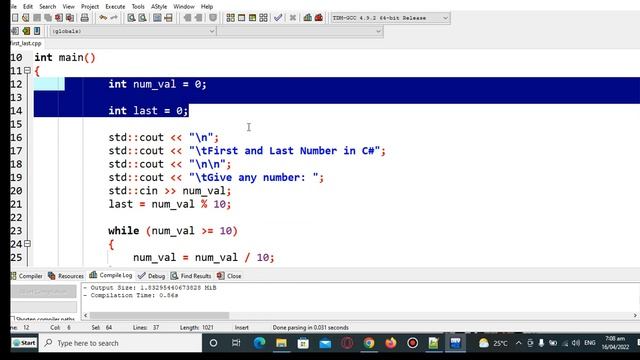Click the Compile four-squares toolbar icon
This screenshot has width=640, height=360.
point(231,18)
